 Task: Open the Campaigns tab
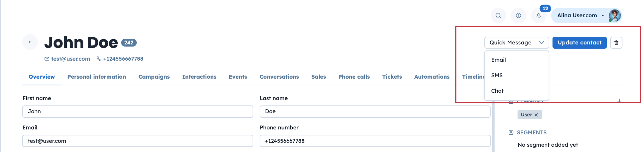(x=154, y=77)
